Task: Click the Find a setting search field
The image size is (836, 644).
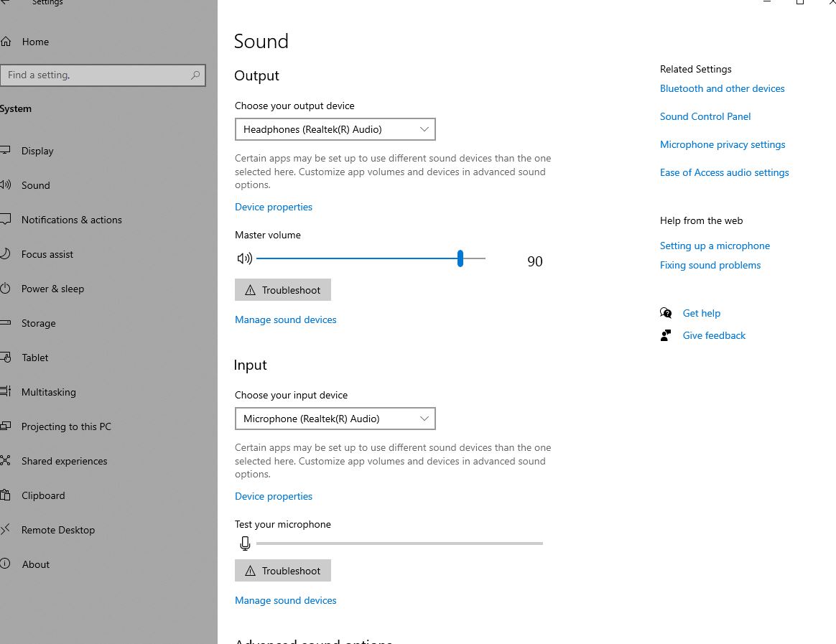Action: pos(103,75)
